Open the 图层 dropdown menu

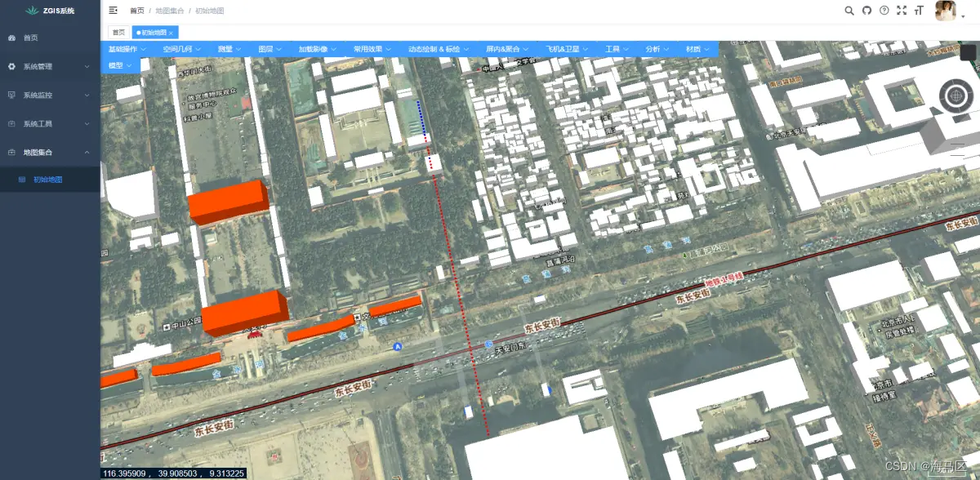tap(269, 49)
